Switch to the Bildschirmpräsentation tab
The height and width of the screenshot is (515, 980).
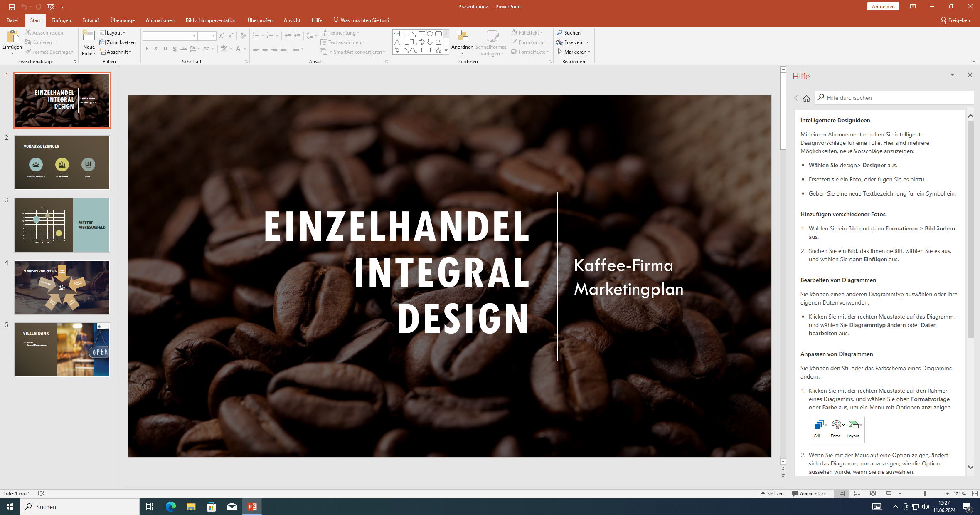pyautogui.click(x=211, y=20)
